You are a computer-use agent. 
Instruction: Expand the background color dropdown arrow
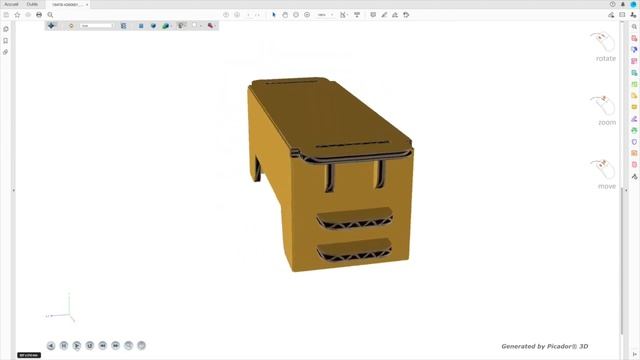(200, 26)
